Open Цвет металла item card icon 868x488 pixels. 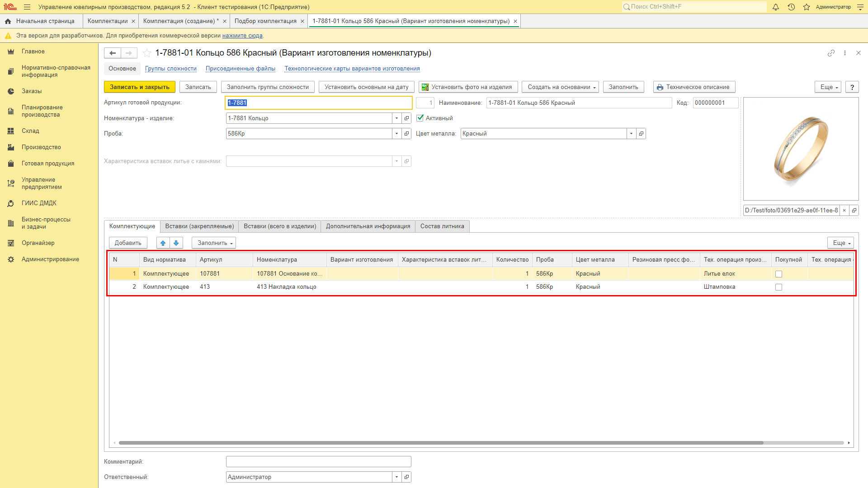point(641,134)
